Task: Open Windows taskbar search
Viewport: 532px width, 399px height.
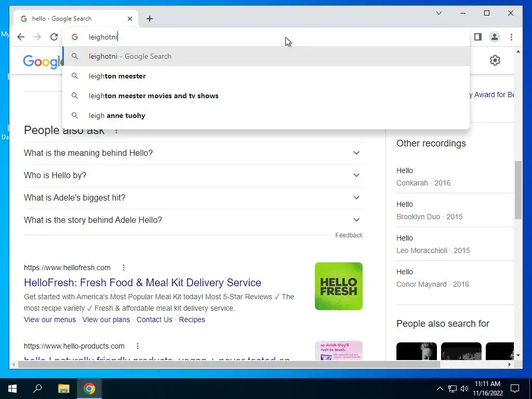Action: click(x=37, y=389)
